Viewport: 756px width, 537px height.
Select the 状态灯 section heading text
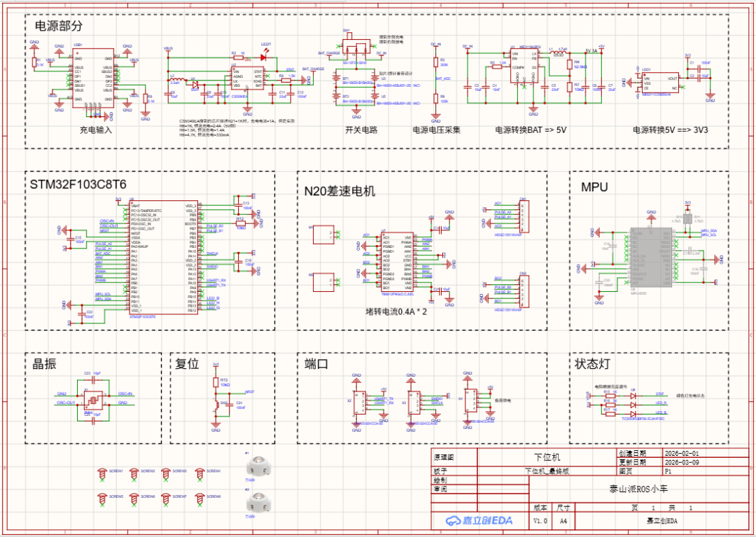594,364
